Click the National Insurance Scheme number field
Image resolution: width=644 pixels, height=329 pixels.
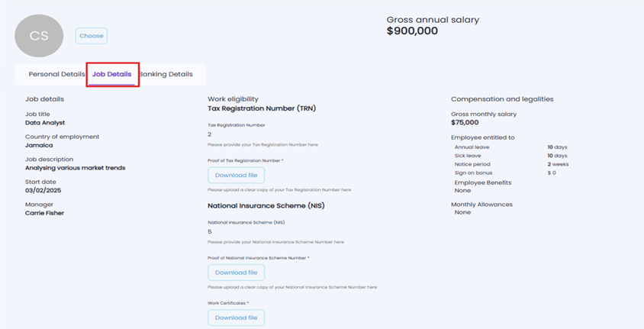click(210, 231)
